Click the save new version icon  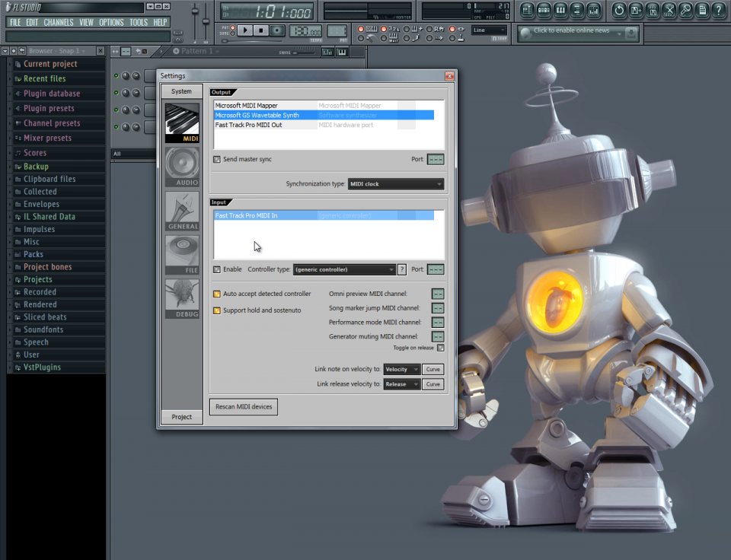tap(636, 10)
